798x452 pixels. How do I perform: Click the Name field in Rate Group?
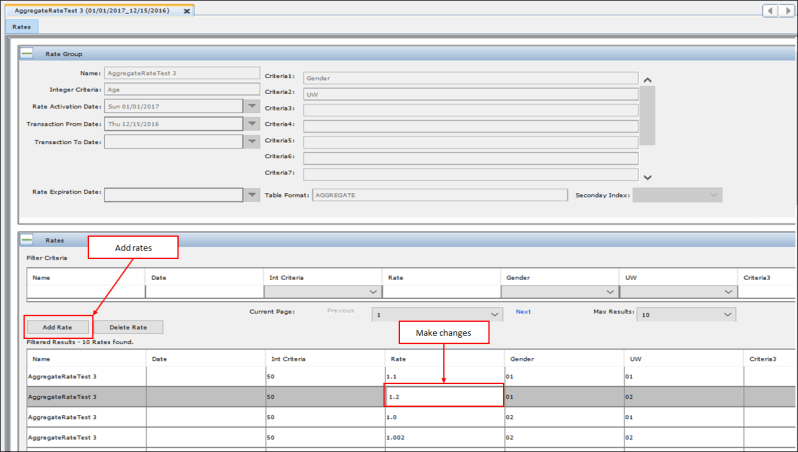tap(182, 73)
